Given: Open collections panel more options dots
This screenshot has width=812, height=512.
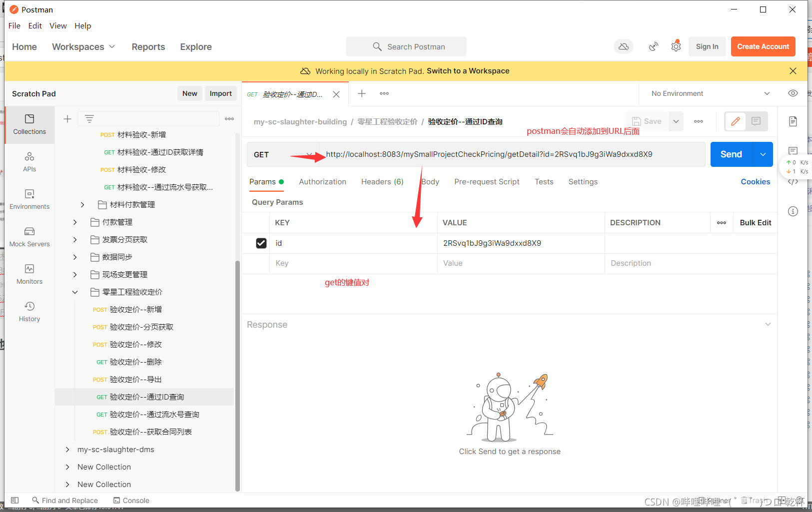Looking at the screenshot, I should pos(229,119).
